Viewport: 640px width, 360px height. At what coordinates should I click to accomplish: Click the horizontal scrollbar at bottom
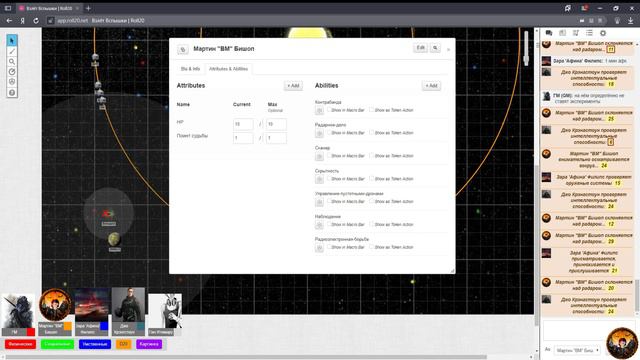[x=245, y=357]
